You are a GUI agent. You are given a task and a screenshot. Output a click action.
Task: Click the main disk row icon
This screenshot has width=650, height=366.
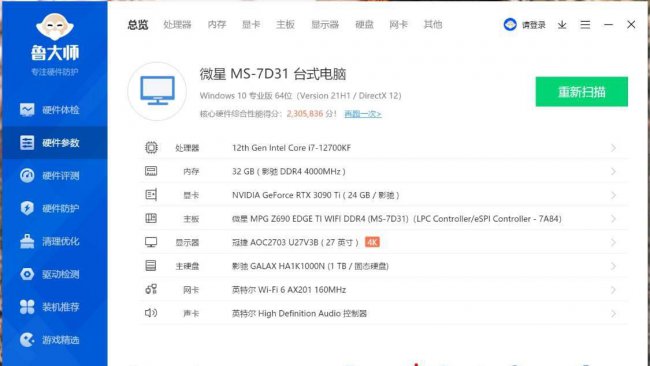coord(151,266)
